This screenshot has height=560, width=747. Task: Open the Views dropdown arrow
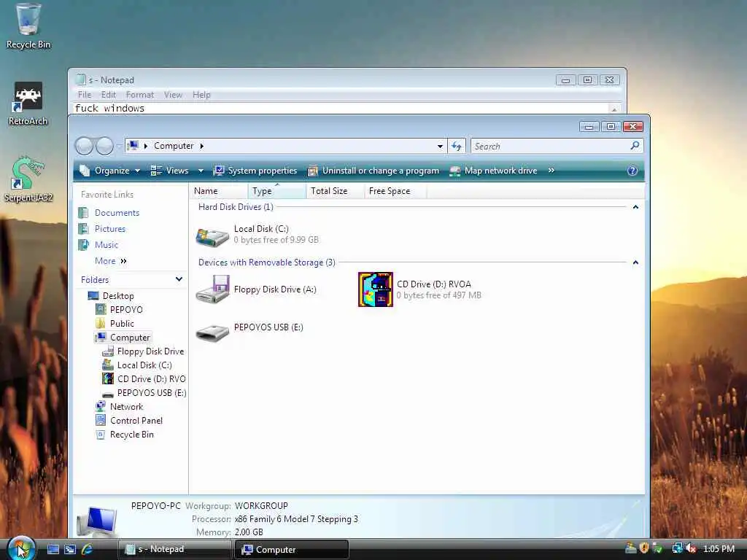tap(201, 171)
